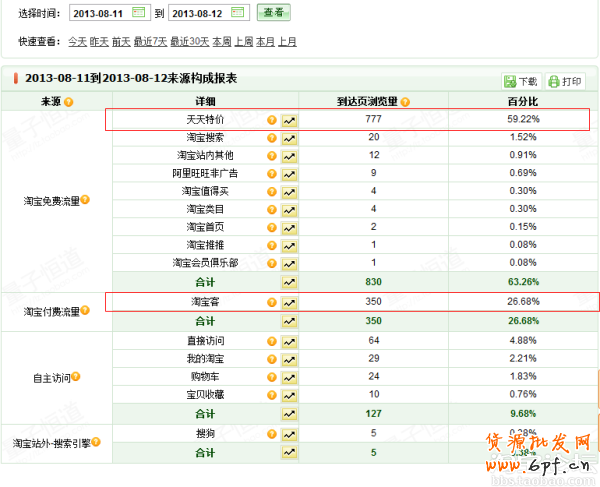Download the report with 下载 button
The image size is (600, 487).
click(x=521, y=81)
